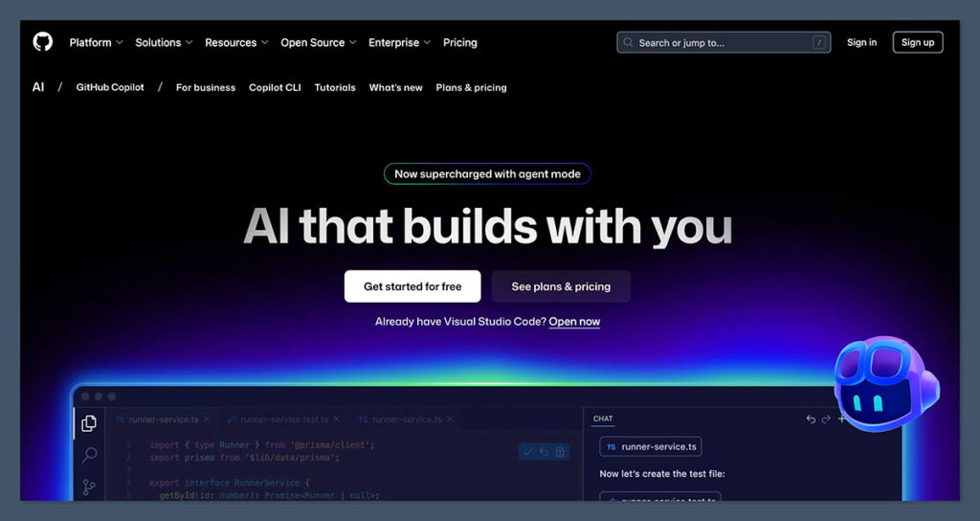Click the GitHub logo in the header
This screenshot has width=980, height=521.
click(x=42, y=42)
